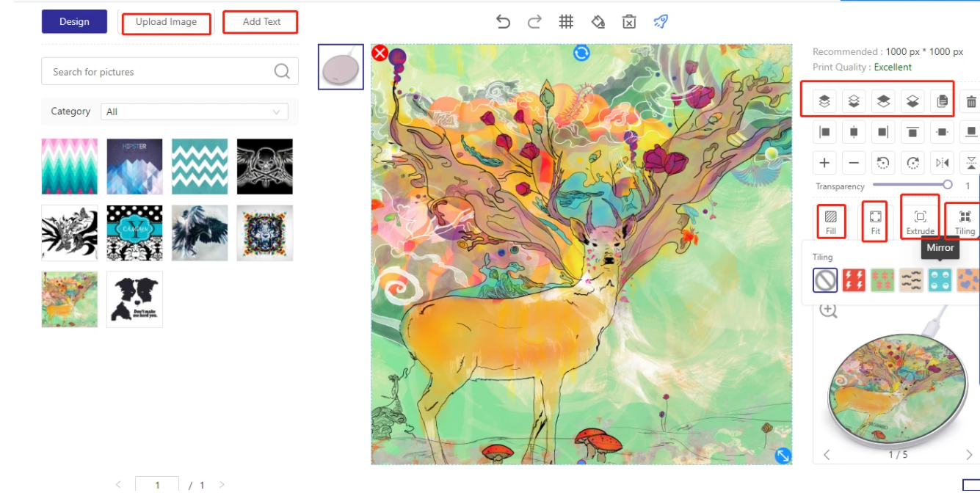Adjust the Transparency slider handle
The height and width of the screenshot is (493, 980).
pos(948,185)
